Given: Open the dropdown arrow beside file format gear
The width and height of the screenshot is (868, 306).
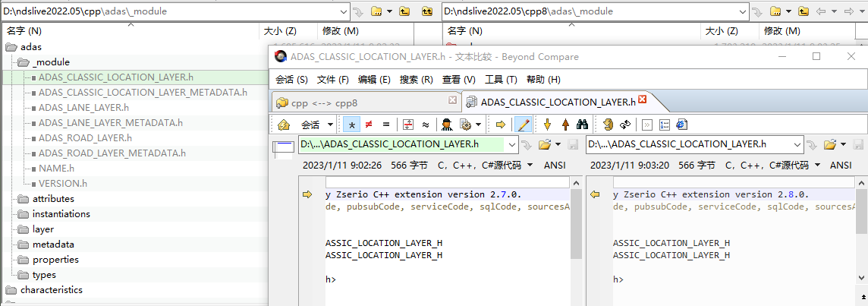Looking at the screenshot, I should [x=478, y=125].
